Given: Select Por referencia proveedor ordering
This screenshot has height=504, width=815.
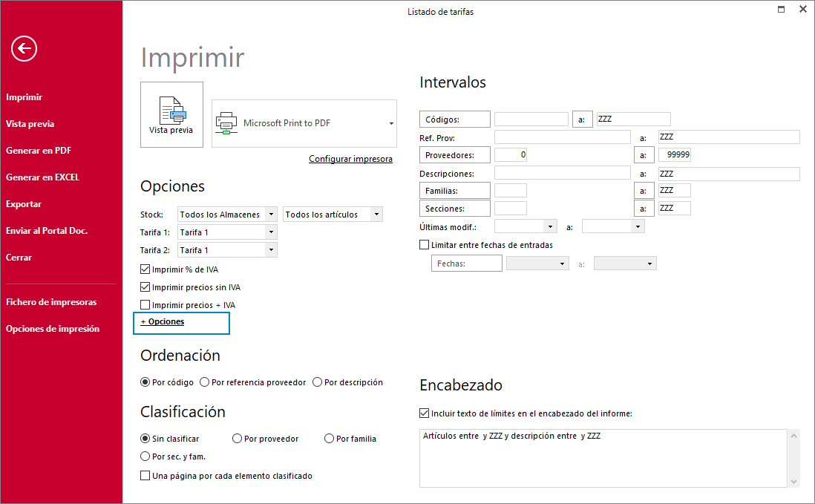Looking at the screenshot, I should point(204,382).
